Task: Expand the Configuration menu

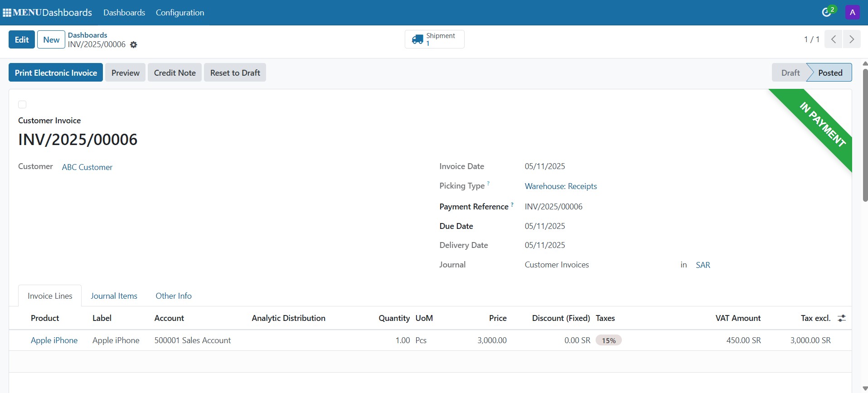Action: (180, 13)
